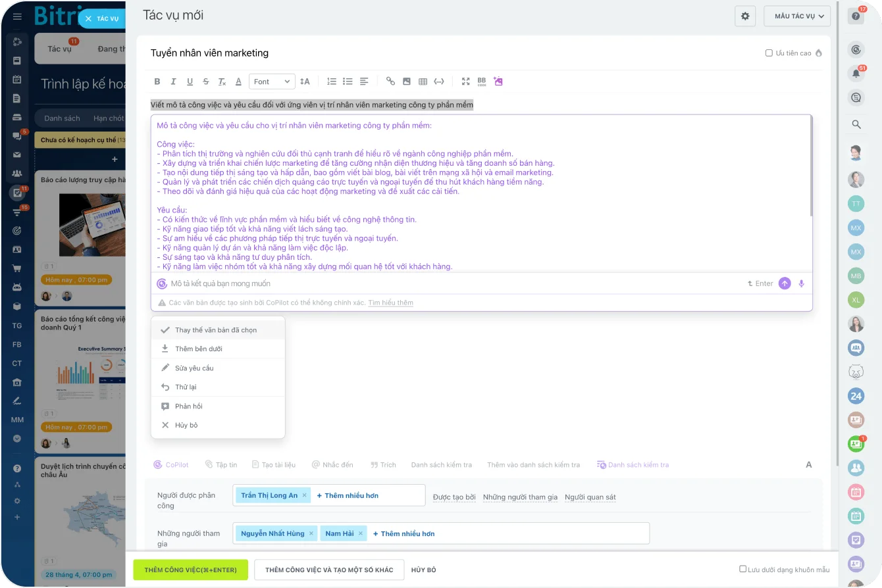Click the Strikethrough formatting icon
882x588 pixels.
pos(205,81)
